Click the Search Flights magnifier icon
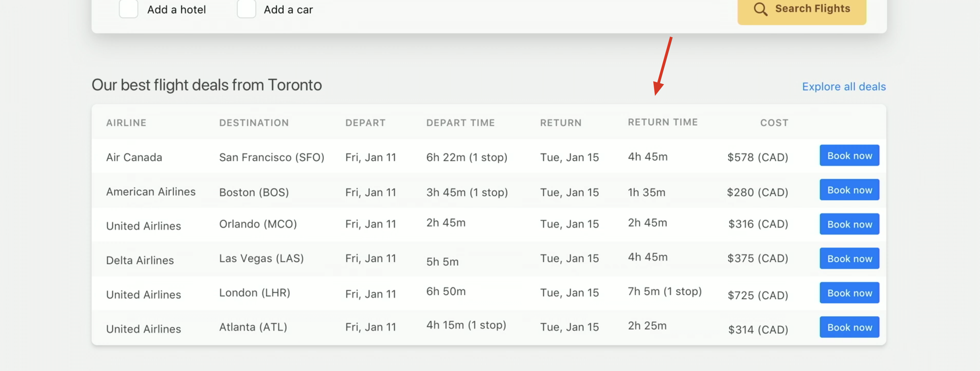This screenshot has height=371, width=980. point(760,9)
